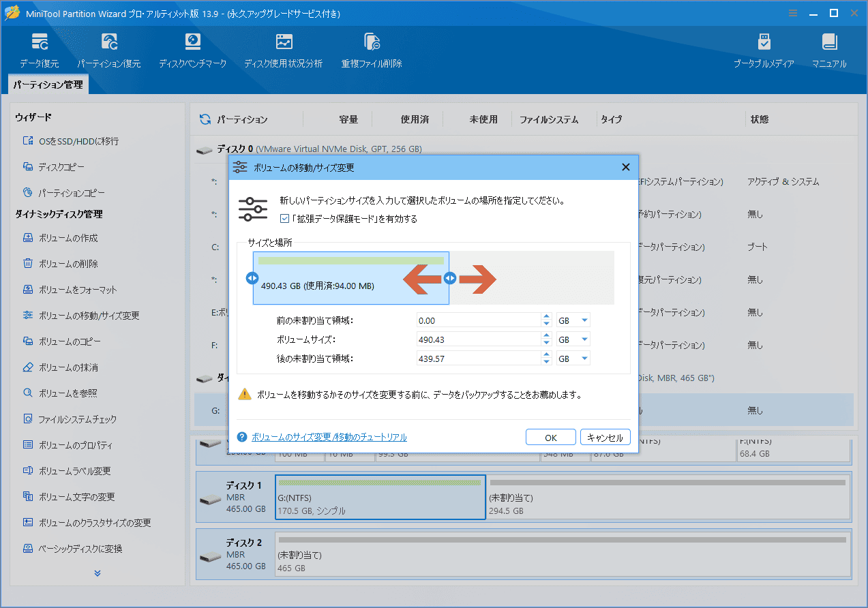Open ディスク使用状況分析

click(x=284, y=51)
